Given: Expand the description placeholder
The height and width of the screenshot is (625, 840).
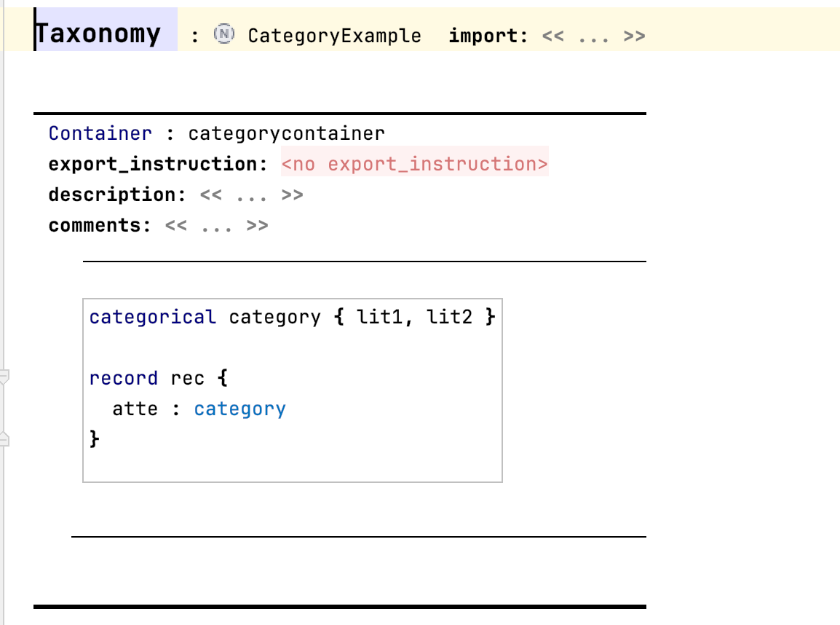Looking at the screenshot, I should click(x=251, y=194).
